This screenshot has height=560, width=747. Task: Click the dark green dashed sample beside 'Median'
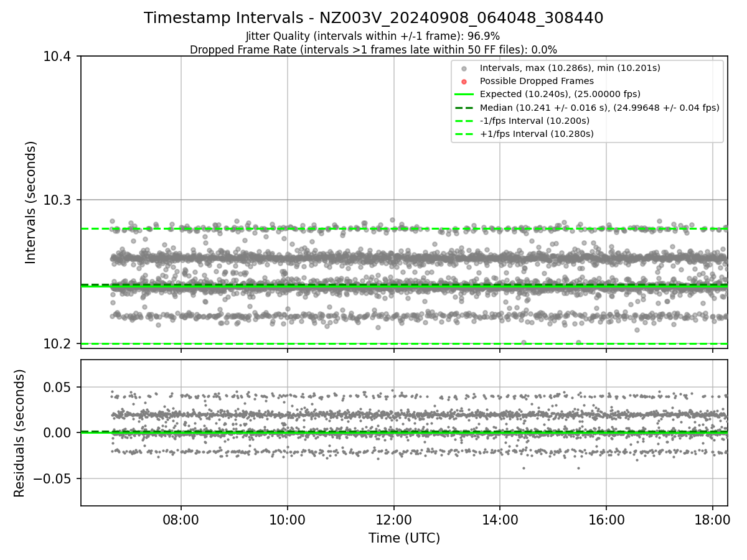(464, 108)
